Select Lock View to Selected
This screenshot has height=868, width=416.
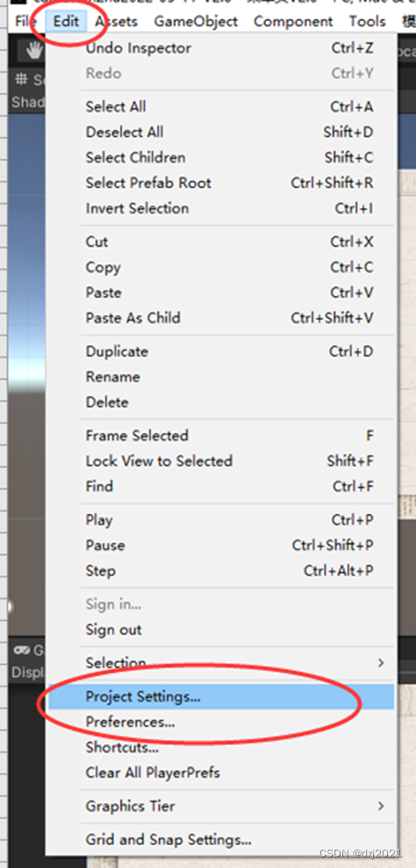tap(221, 461)
